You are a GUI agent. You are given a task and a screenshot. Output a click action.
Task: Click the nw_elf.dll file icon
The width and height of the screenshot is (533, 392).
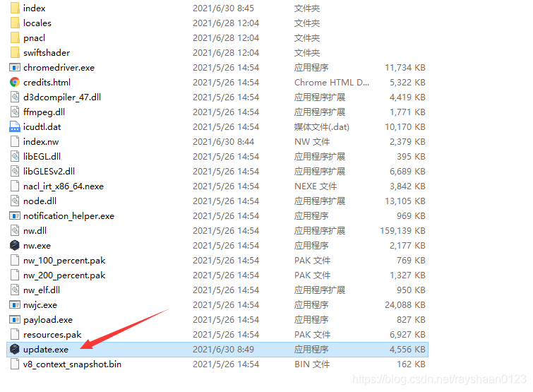pos(15,290)
